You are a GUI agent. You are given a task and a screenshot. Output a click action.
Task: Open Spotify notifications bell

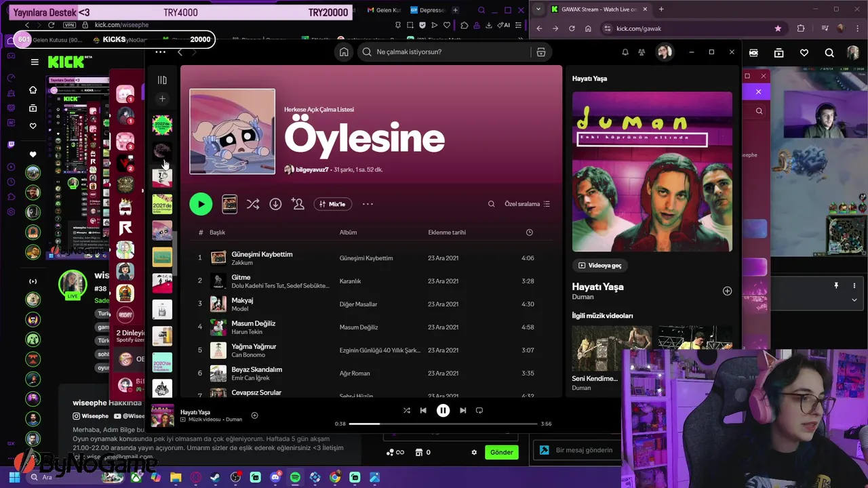[625, 52]
